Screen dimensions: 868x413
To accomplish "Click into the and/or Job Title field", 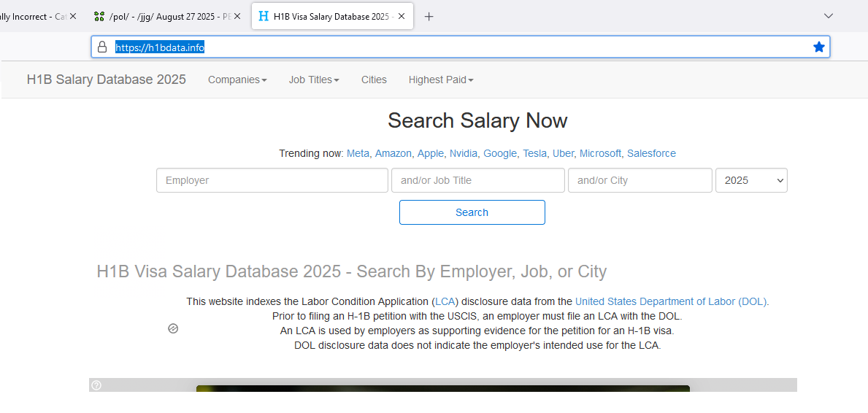I will (478, 180).
